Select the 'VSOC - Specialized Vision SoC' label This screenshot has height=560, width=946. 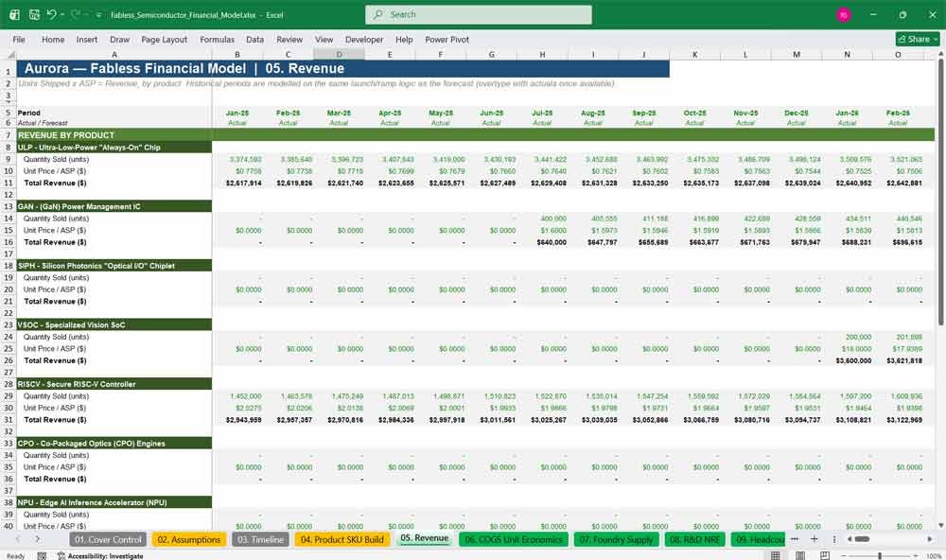tap(114, 324)
